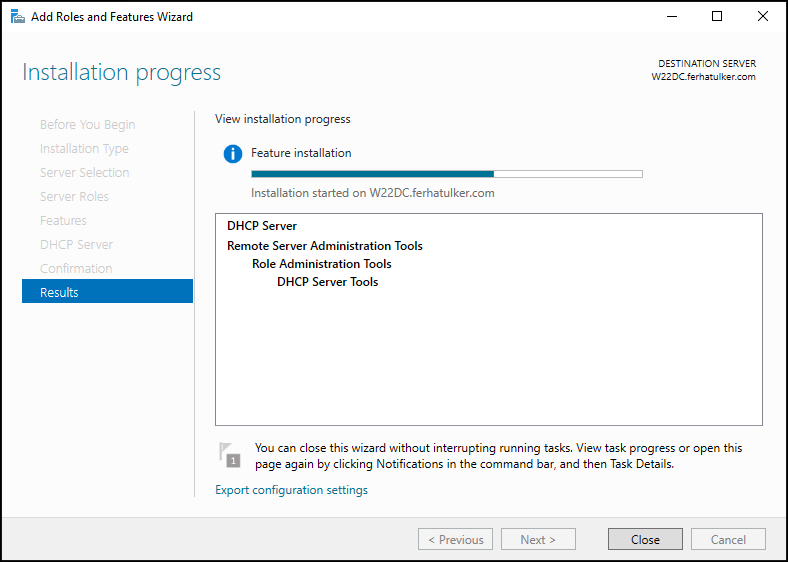Click the Previous button

click(x=455, y=539)
